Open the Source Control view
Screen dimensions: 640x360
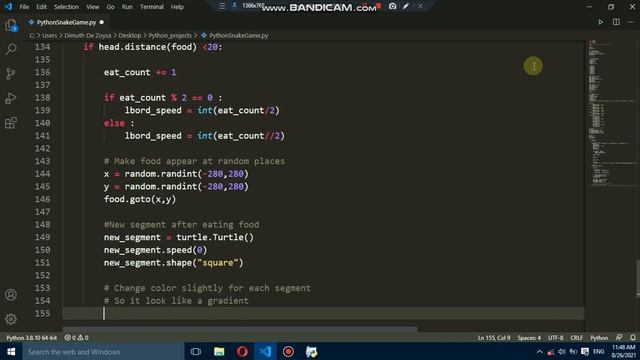11,73
